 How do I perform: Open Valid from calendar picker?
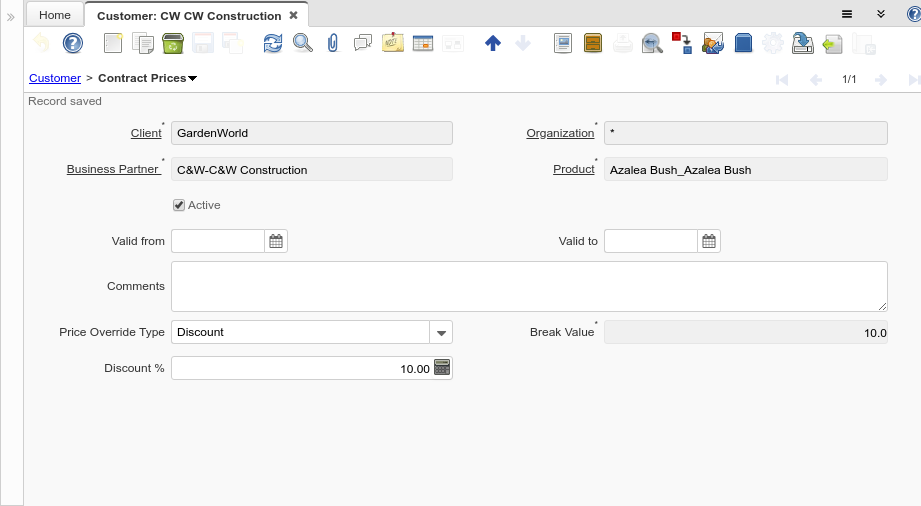(x=276, y=241)
